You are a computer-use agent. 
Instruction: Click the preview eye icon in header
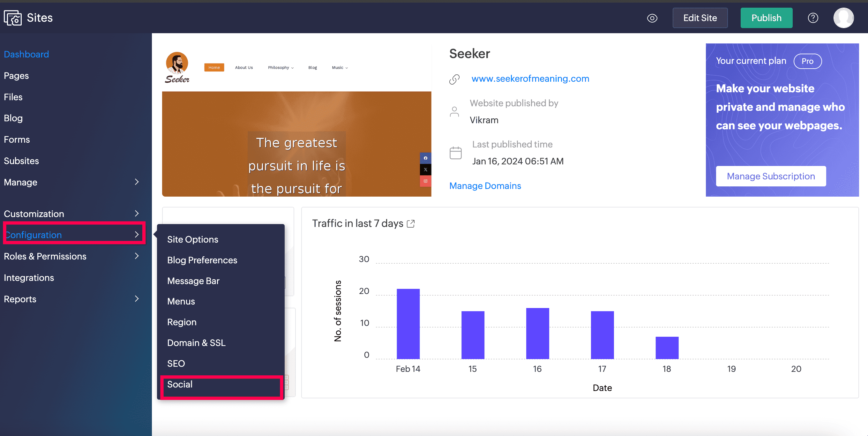(652, 18)
